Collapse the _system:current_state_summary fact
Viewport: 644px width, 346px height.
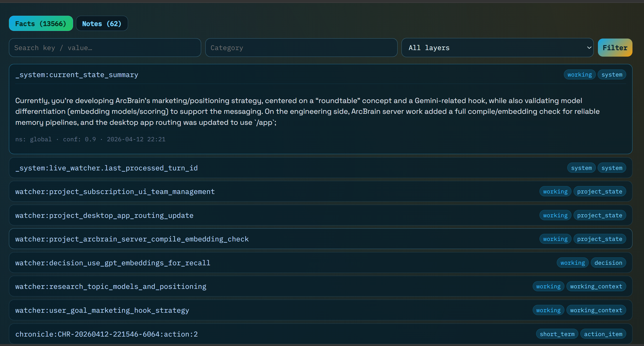point(77,75)
